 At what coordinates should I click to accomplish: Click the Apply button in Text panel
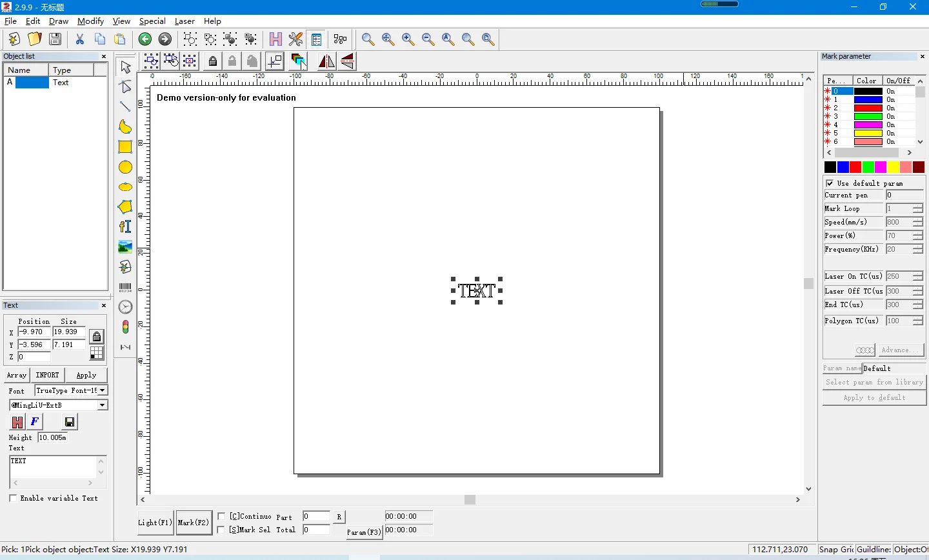pyautogui.click(x=86, y=375)
